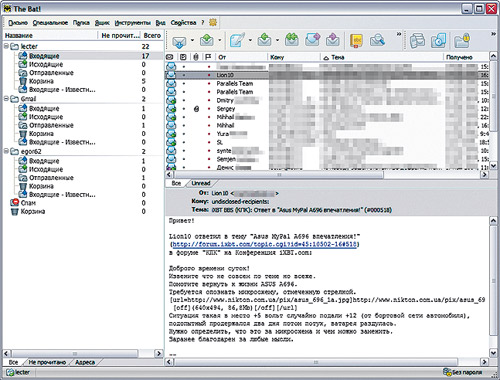Collapse the egor62 account tree
This screenshot has height=380, width=500.
pos(6,151)
